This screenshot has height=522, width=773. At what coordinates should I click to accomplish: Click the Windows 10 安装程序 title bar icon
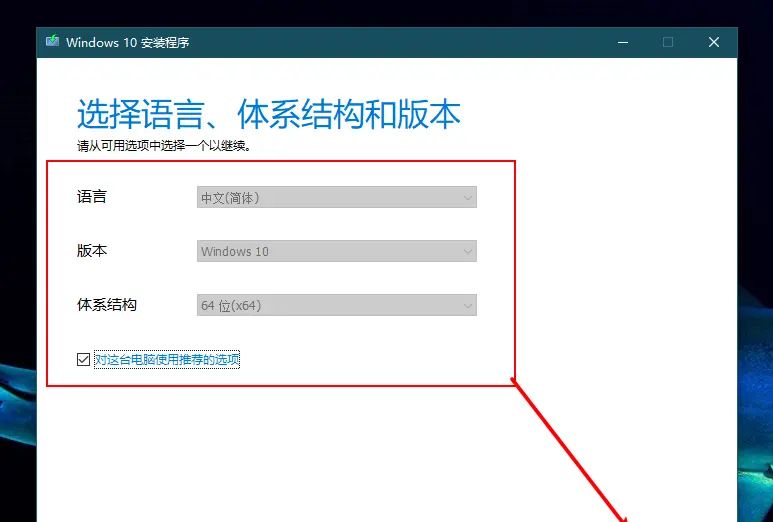(x=52, y=41)
